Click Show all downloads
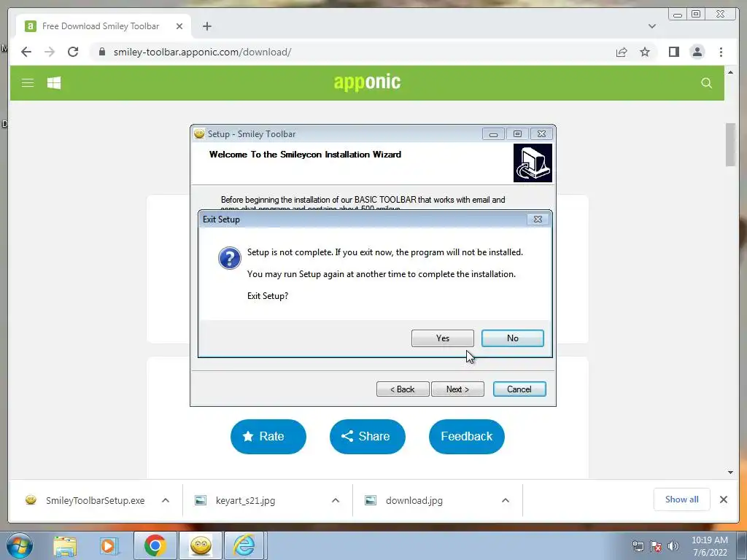Image resolution: width=747 pixels, height=560 pixels. pyautogui.click(x=682, y=499)
